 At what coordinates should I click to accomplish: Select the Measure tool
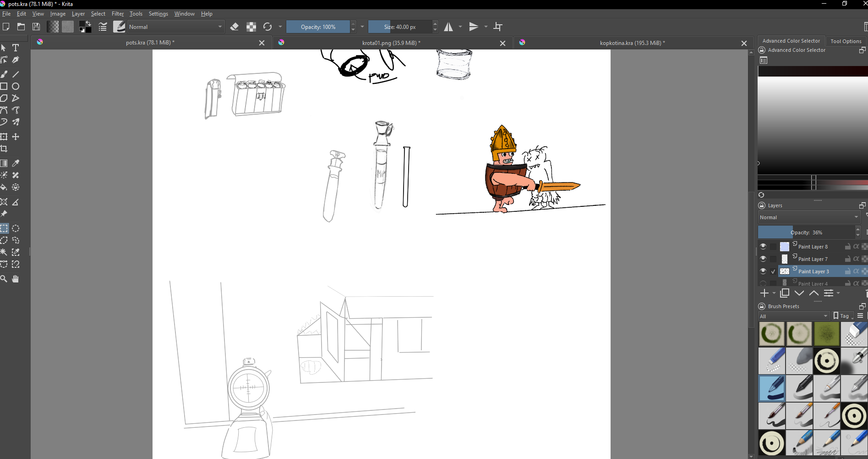tap(16, 202)
